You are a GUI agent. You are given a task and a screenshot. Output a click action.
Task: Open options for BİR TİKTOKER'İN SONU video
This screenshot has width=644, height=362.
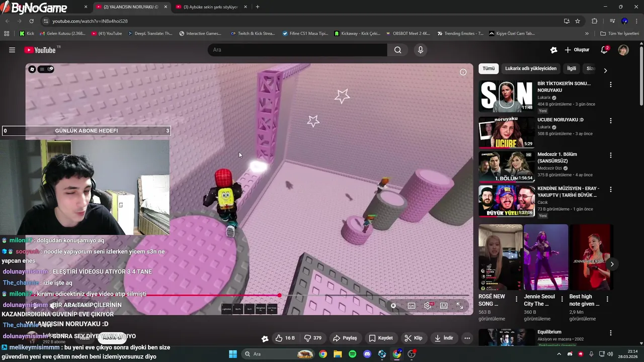pyautogui.click(x=611, y=85)
